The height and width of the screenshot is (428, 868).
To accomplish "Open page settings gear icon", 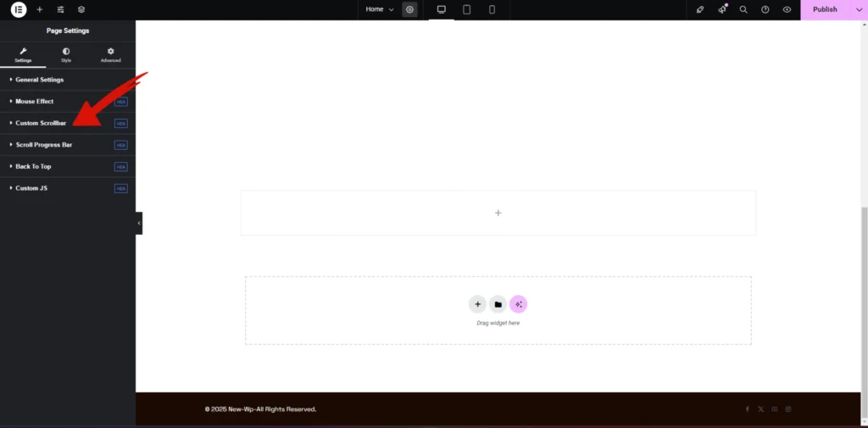I will (409, 9).
